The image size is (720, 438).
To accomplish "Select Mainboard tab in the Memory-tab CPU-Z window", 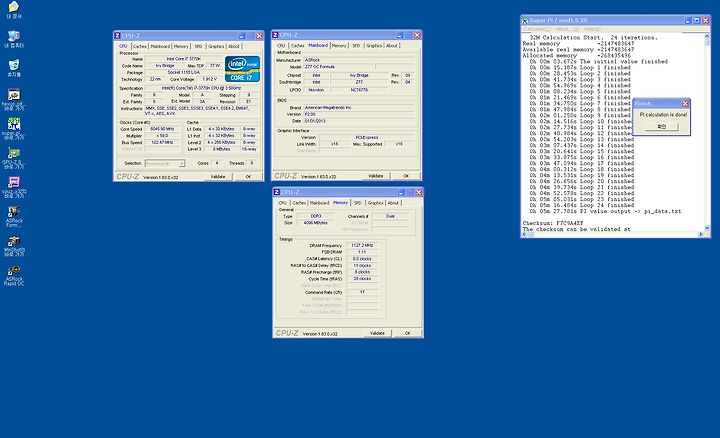I will 319,203.
